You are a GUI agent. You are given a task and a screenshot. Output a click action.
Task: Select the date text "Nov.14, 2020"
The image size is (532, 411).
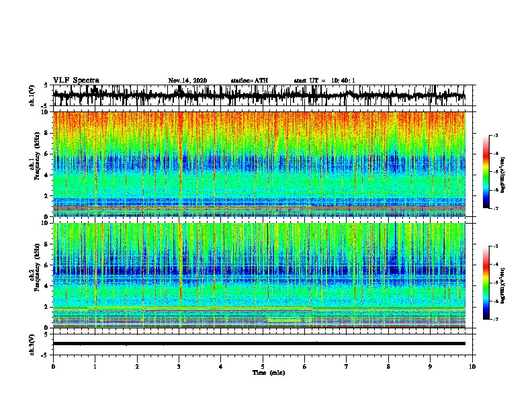pyautogui.click(x=187, y=81)
